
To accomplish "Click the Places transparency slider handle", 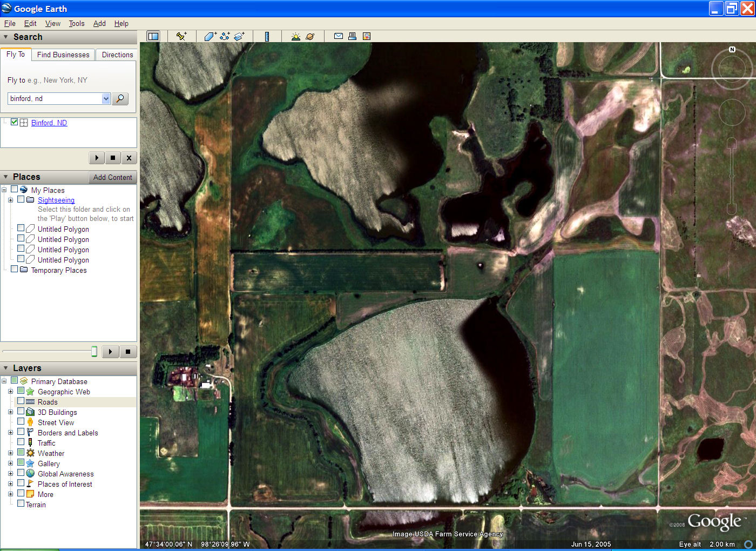I will click(x=94, y=352).
